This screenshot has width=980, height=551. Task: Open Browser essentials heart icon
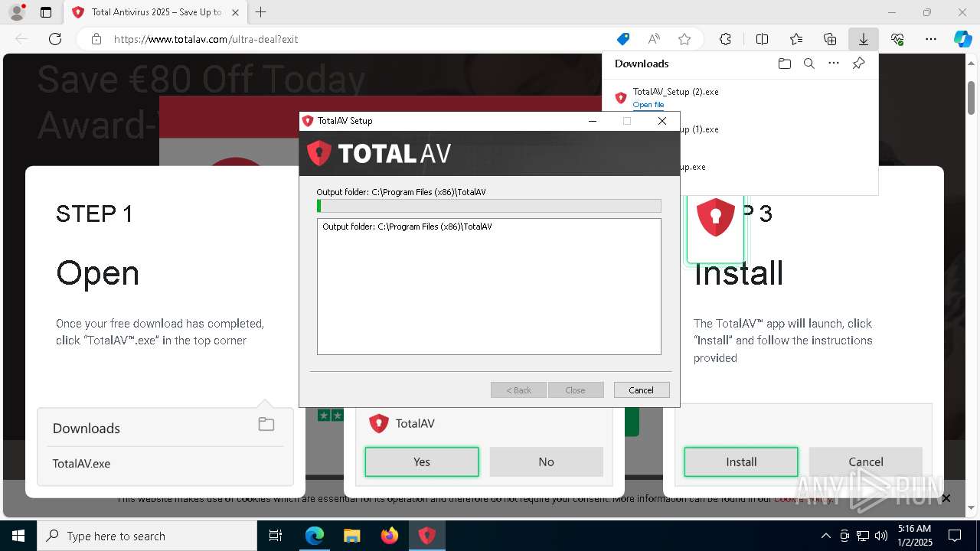tap(897, 39)
